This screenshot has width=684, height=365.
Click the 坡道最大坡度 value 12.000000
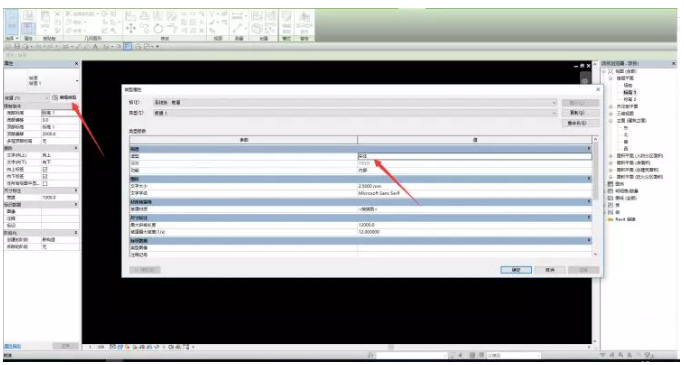[x=475, y=232]
